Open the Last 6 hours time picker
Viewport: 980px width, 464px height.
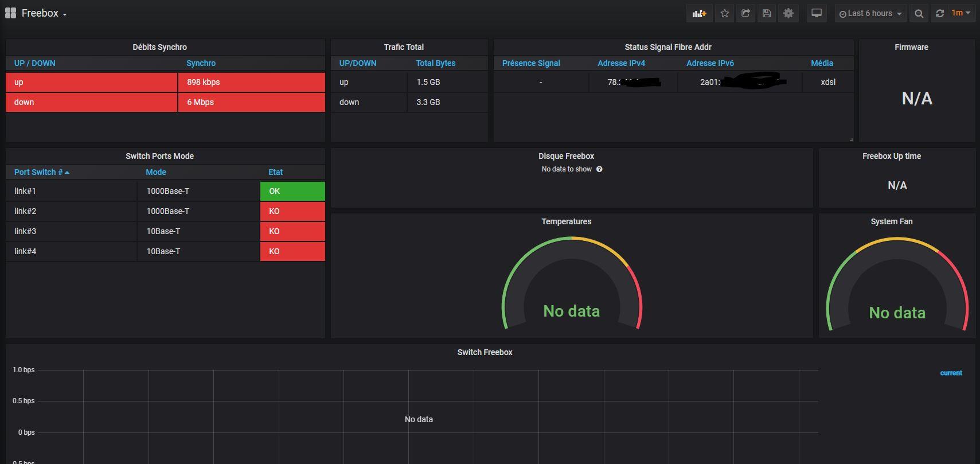pos(870,13)
